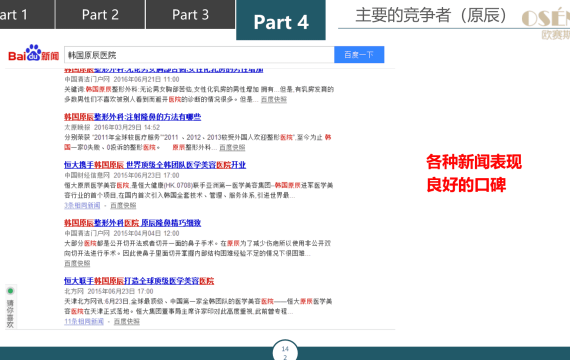Open headline 韩国原辰整形外科医院 原辰隆鼻精巧细致
Image resolution: width=570 pixels, height=360 pixels.
(x=132, y=223)
